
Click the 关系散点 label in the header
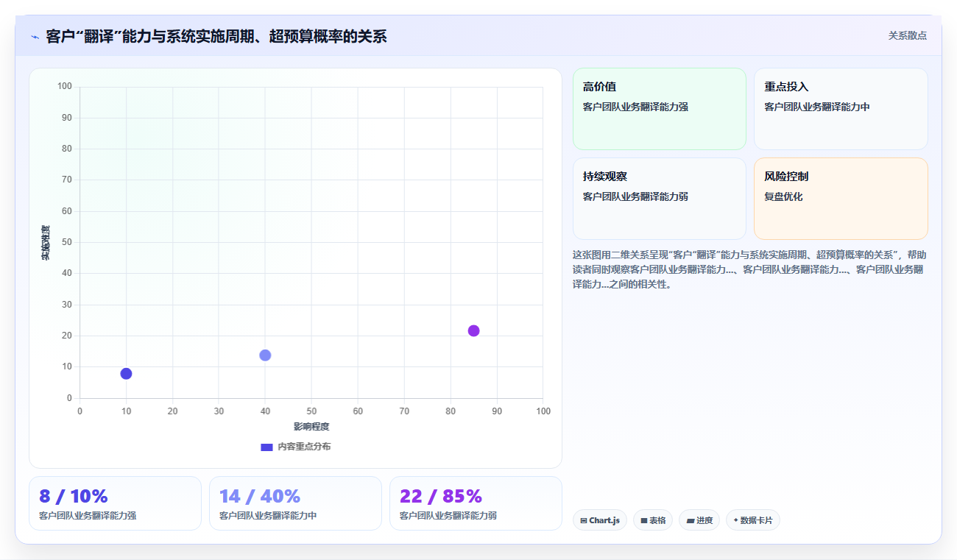(907, 35)
